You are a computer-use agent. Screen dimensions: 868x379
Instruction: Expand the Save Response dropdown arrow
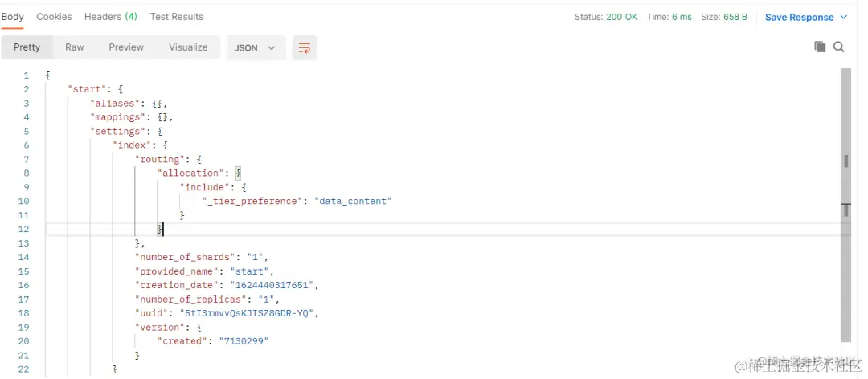(844, 17)
